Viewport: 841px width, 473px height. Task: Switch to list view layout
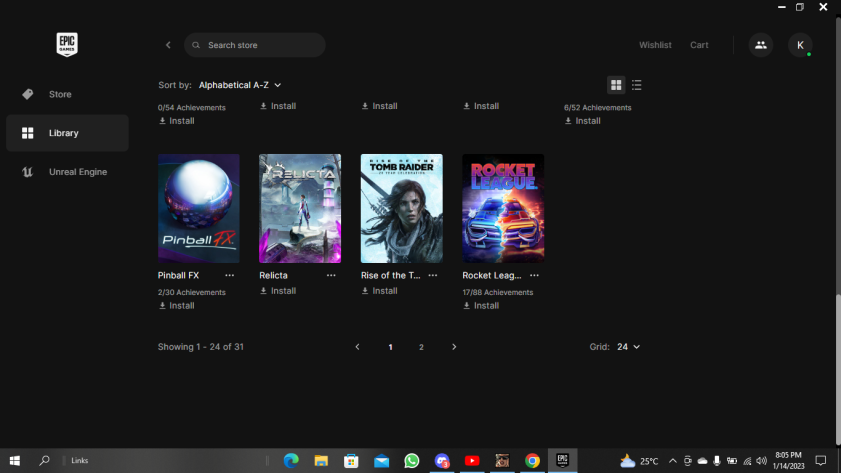(x=637, y=85)
